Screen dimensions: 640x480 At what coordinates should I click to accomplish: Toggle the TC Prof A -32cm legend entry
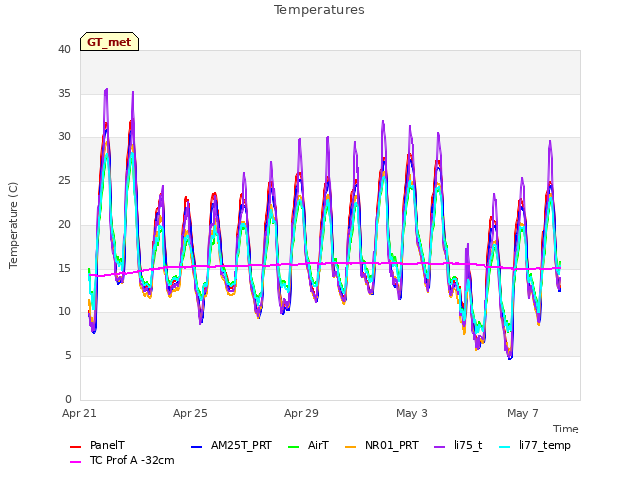click(122, 460)
